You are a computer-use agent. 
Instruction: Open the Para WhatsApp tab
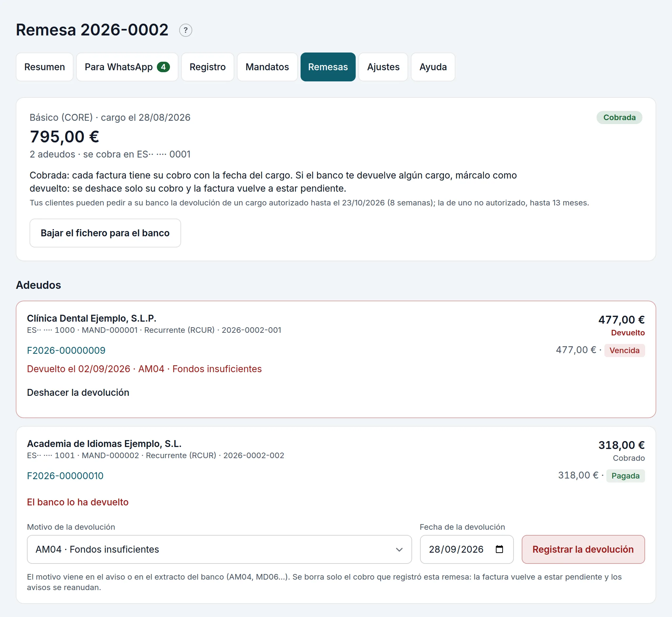[x=127, y=67]
